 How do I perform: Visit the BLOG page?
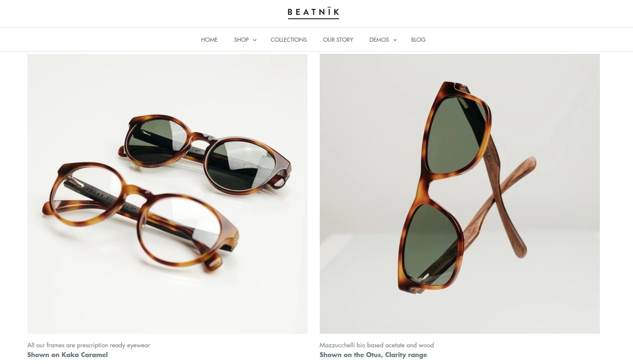pos(418,40)
